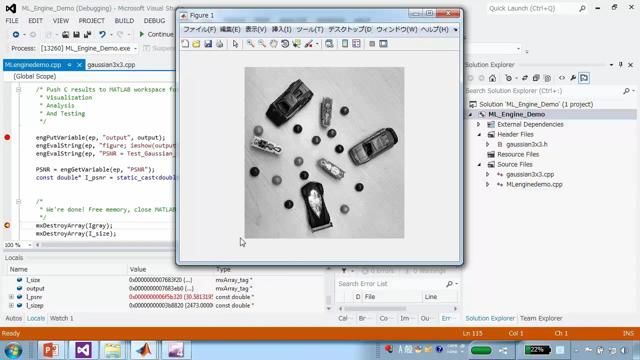
Task: Switch to the Watch 1 tab
Action: tap(61, 318)
